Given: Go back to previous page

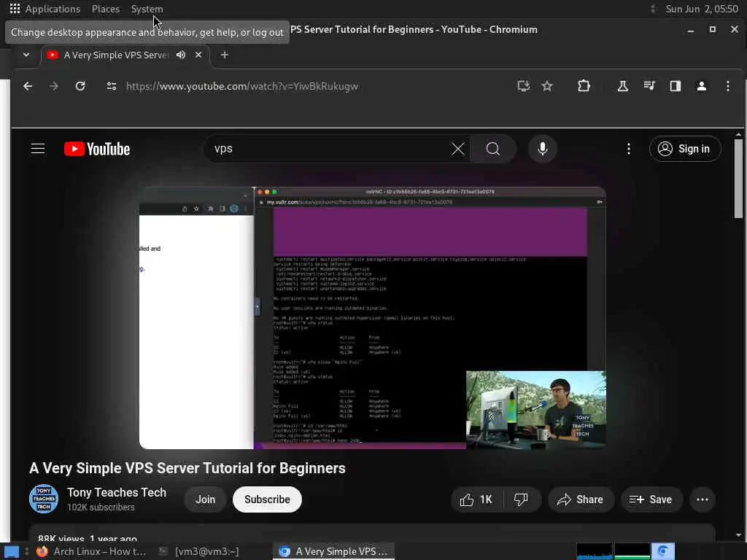Looking at the screenshot, I should [x=28, y=86].
